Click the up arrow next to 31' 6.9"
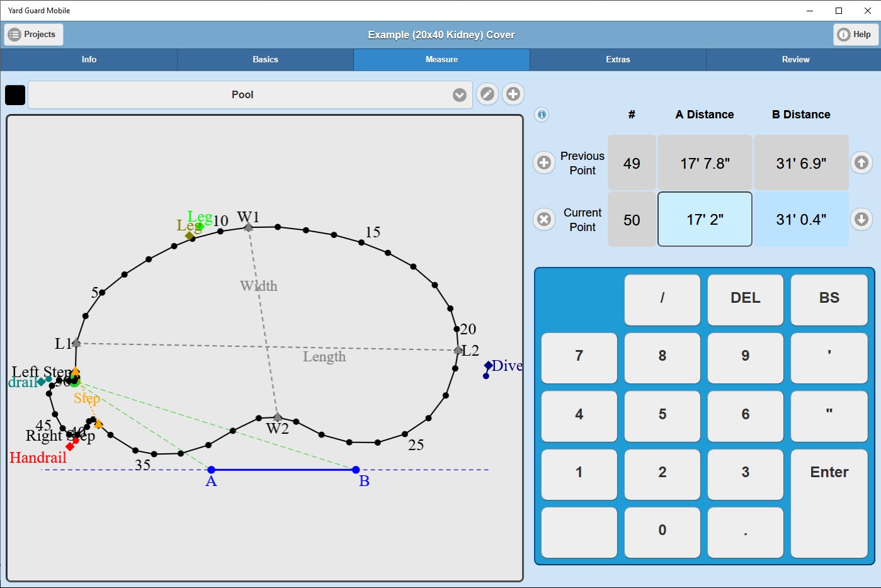The width and height of the screenshot is (881, 588). (x=861, y=162)
